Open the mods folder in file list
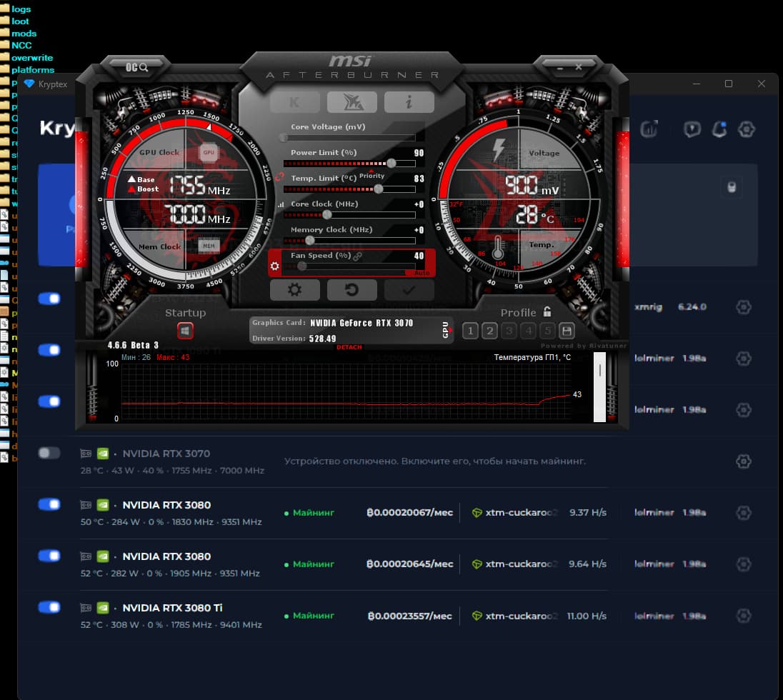The width and height of the screenshot is (783, 700). click(x=24, y=34)
